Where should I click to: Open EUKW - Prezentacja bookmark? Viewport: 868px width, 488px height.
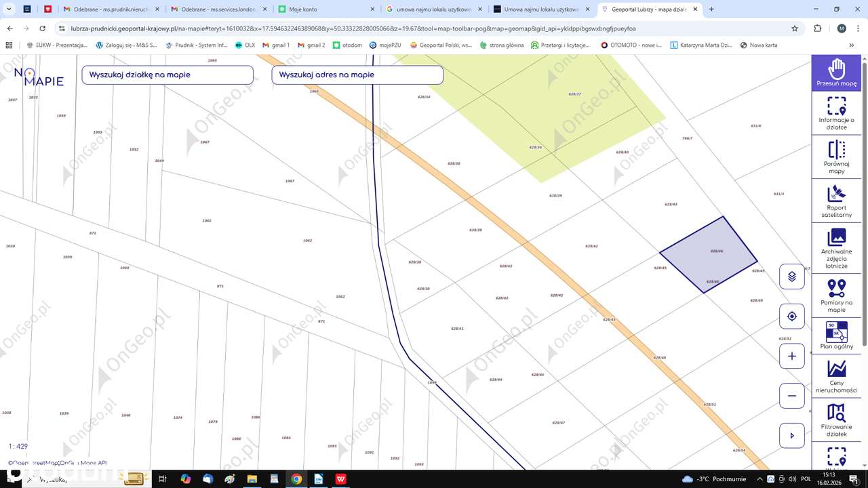(57, 45)
